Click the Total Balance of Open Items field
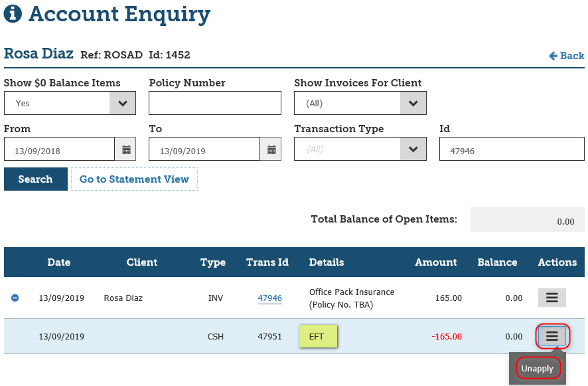 click(527, 220)
